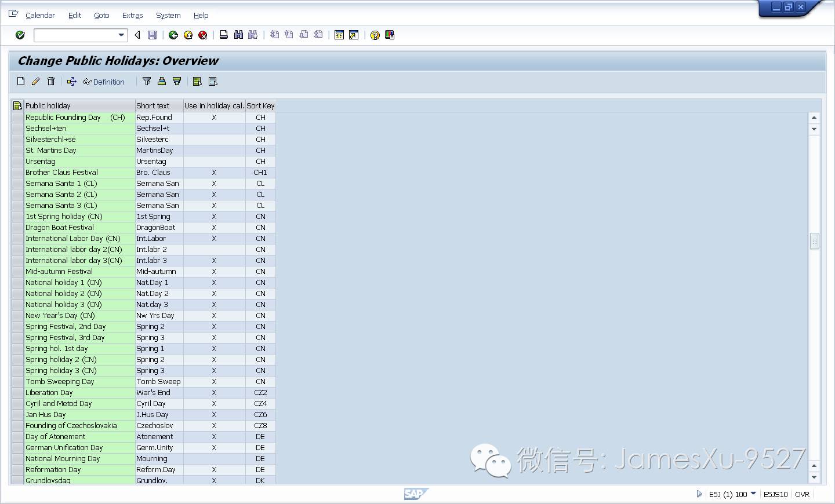Image resolution: width=835 pixels, height=504 pixels.
Task: Open the SAP window menu icon left of Calendar
Action: click(x=13, y=14)
